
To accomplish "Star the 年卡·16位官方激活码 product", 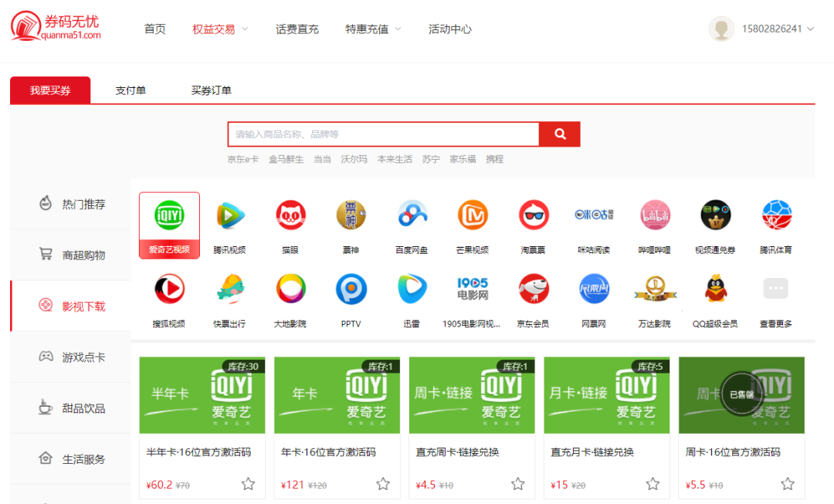I will pos(383,484).
